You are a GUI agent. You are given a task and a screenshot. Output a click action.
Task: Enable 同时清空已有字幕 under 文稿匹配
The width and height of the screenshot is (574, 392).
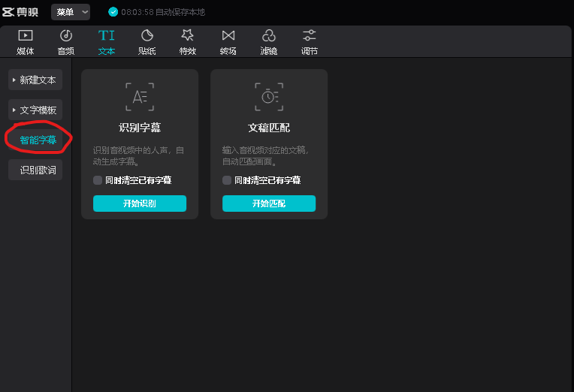pyautogui.click(x=227, y=180)
